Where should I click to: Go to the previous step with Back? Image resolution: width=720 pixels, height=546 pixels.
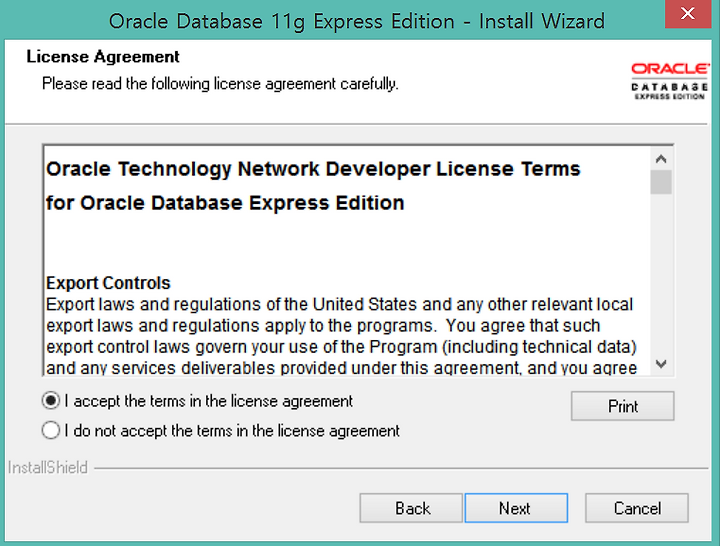coord(411,508)
